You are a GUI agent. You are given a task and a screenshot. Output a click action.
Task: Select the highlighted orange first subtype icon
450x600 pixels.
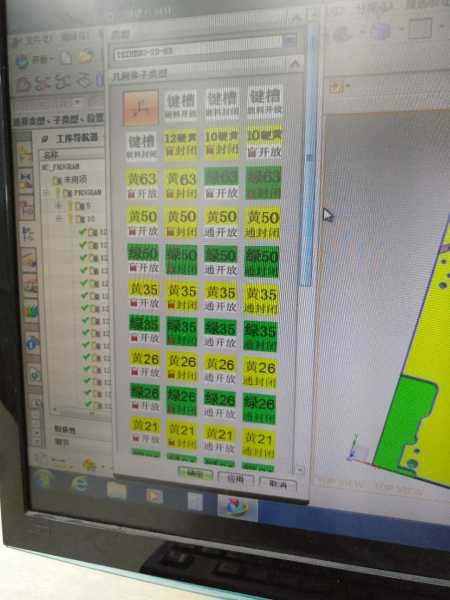pyautogui.click(x=141, y=108)
